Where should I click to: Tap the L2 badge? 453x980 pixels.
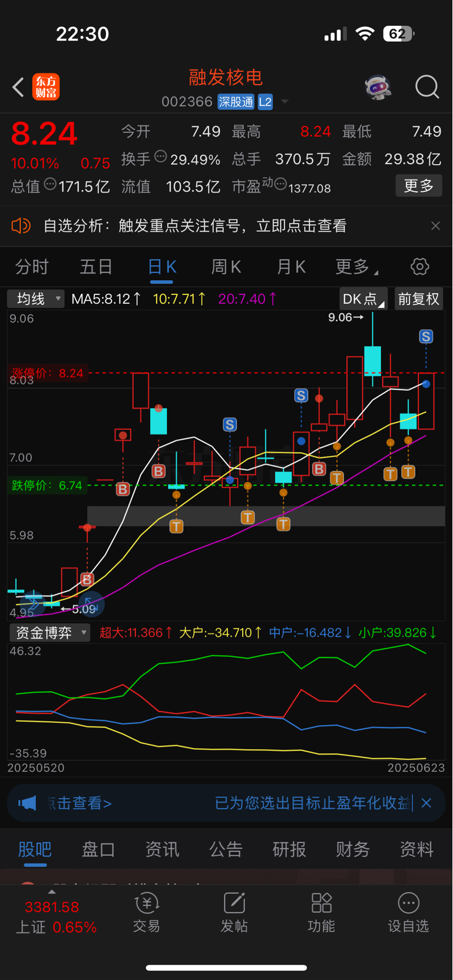click(265, 102)
